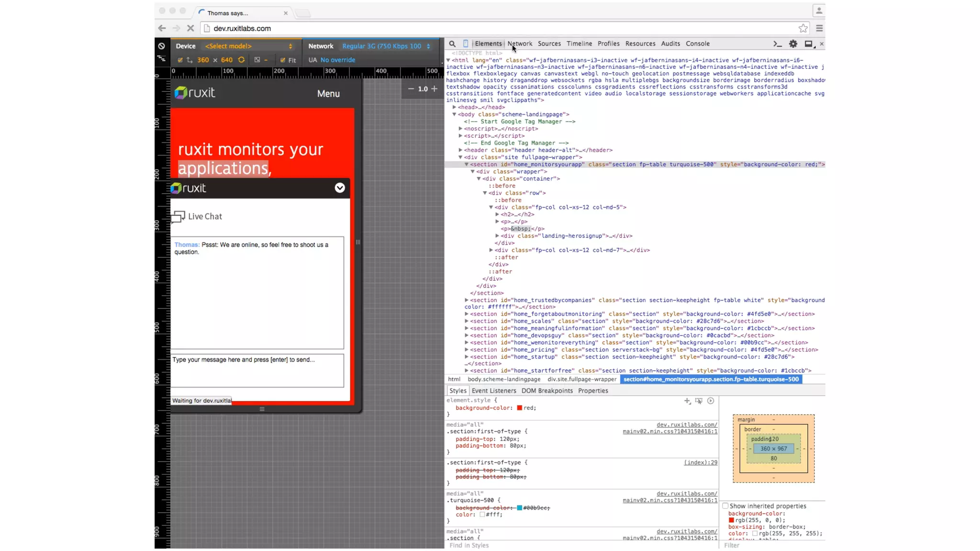Open the Device select model dropdown
This screenshot has height=551, width=980.
(248, 46)
